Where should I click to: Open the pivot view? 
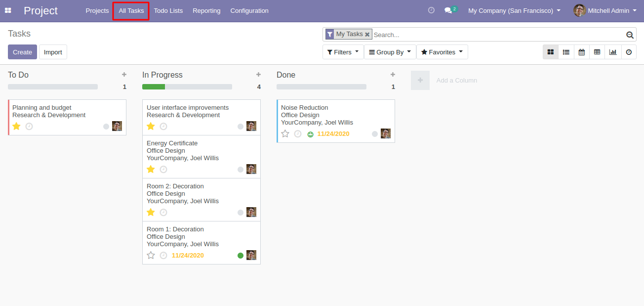(597, 51)
